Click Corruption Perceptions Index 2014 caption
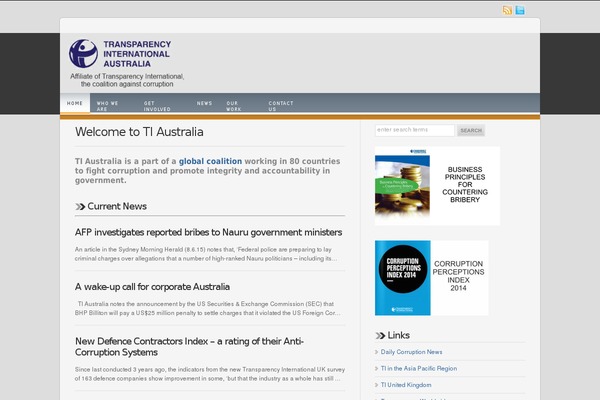The height and width of the screenshot is (400, 600). pyautogui.click(x=458, y=276)
